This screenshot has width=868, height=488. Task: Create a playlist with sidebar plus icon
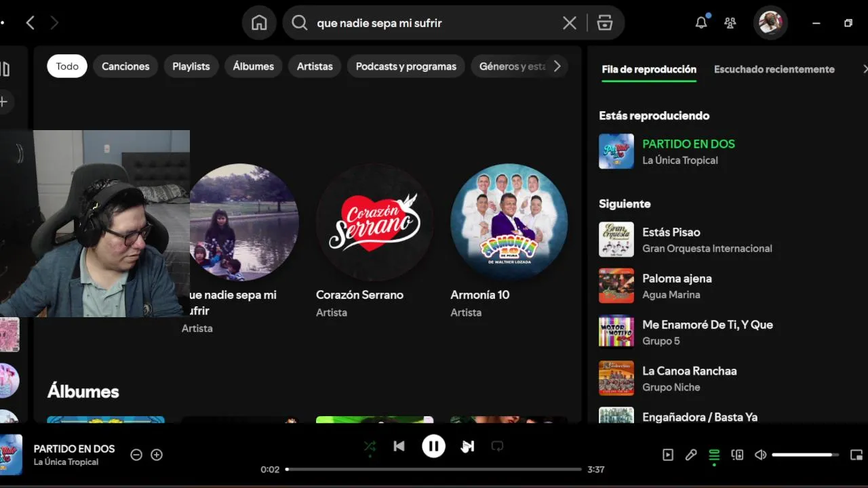[3, 102]
